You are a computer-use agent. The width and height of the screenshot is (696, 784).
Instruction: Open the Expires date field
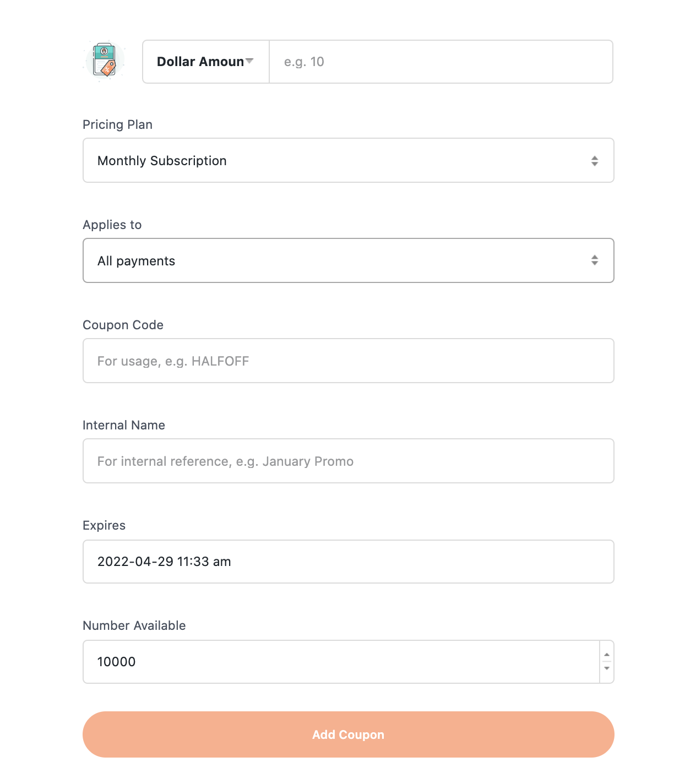pos(349,562)
